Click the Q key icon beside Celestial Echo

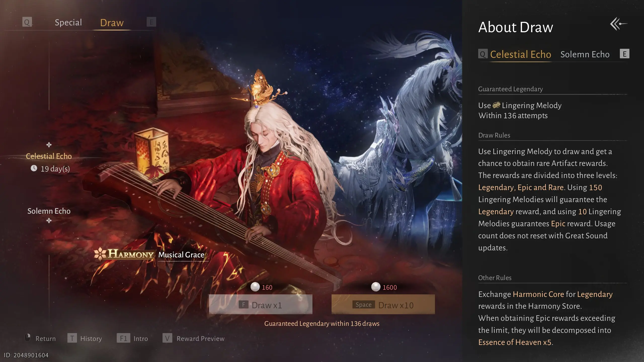pyautogui.click(x=483, y=54)
